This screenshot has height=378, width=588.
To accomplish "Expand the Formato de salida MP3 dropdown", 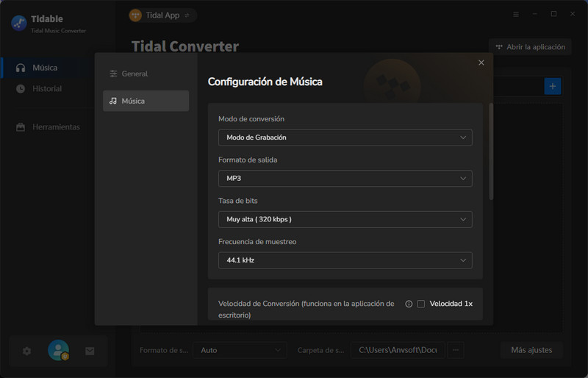I will (x=345, y=178).
